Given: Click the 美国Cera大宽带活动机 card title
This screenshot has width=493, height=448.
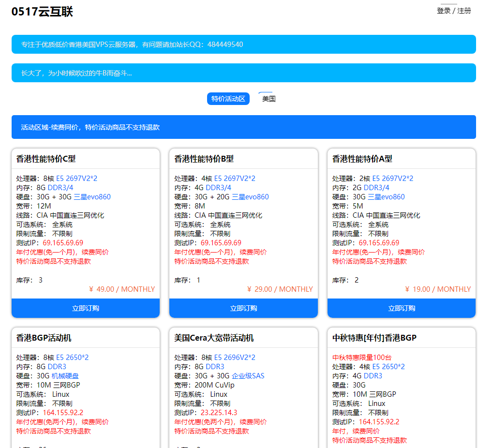Looking at the screenshot, I should (x=214, y=338).
